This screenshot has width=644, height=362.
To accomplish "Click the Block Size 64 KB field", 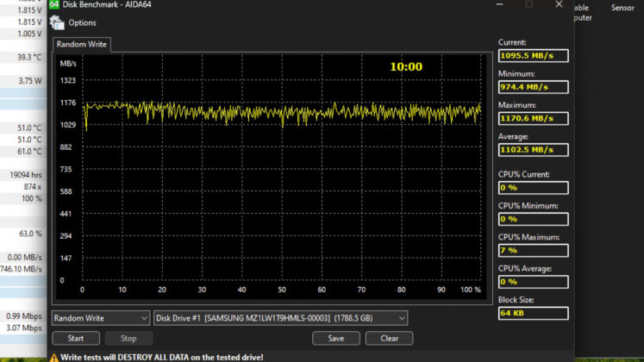I will (x=533, y=313).
